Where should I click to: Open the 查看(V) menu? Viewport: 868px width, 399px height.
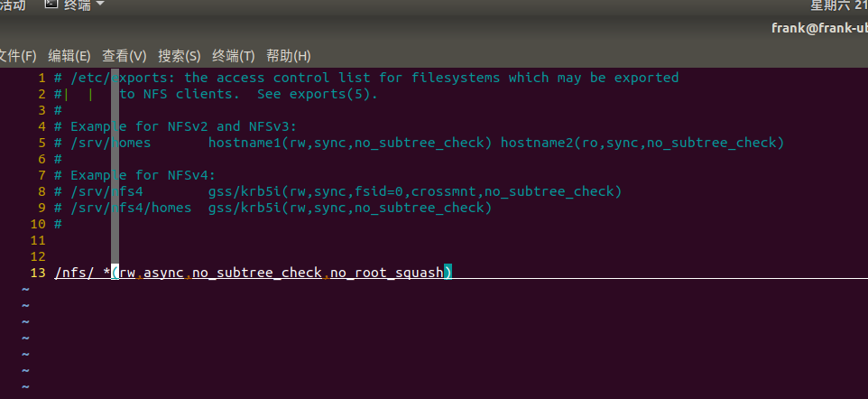(x=125, y=55)
